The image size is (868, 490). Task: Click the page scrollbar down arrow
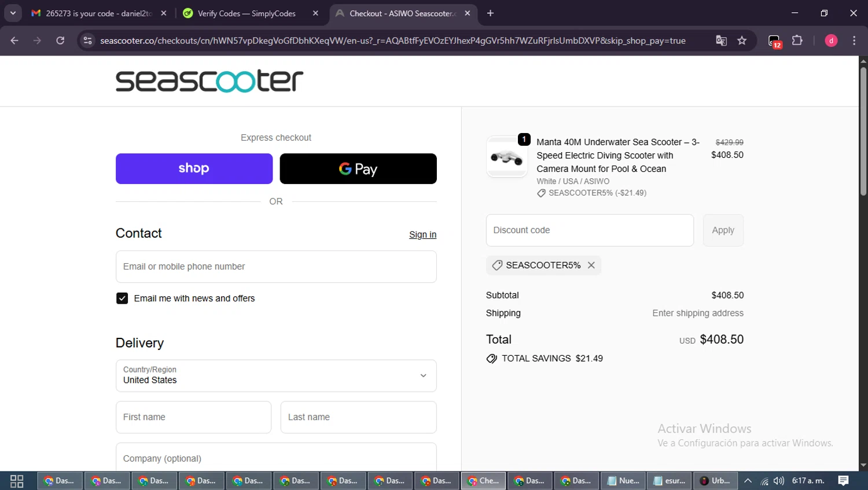tap(863, 465)
